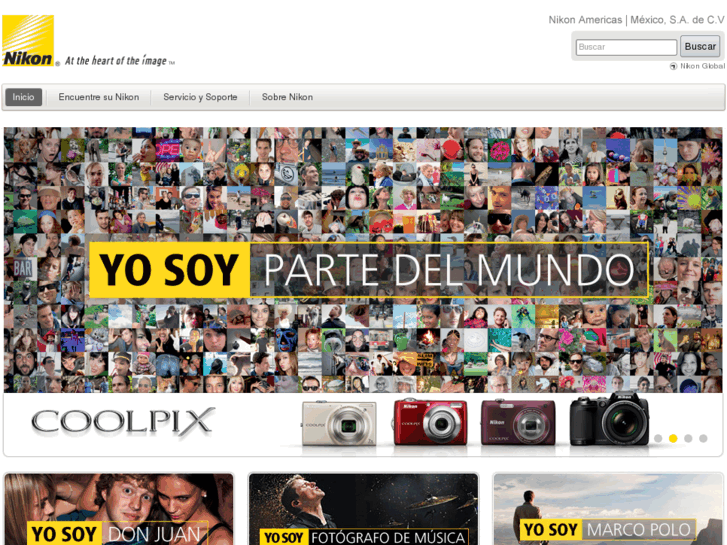This screenshot has height=545, width=727.
Task: Click the 'At the heart of the image' tagline
Action: coord(120,61)
